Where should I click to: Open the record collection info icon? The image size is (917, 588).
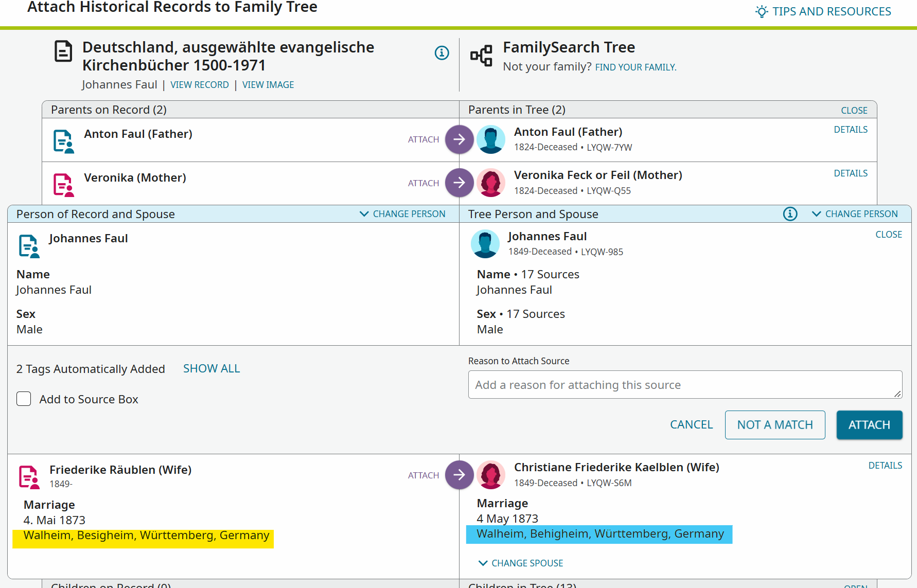coord(442,53)
